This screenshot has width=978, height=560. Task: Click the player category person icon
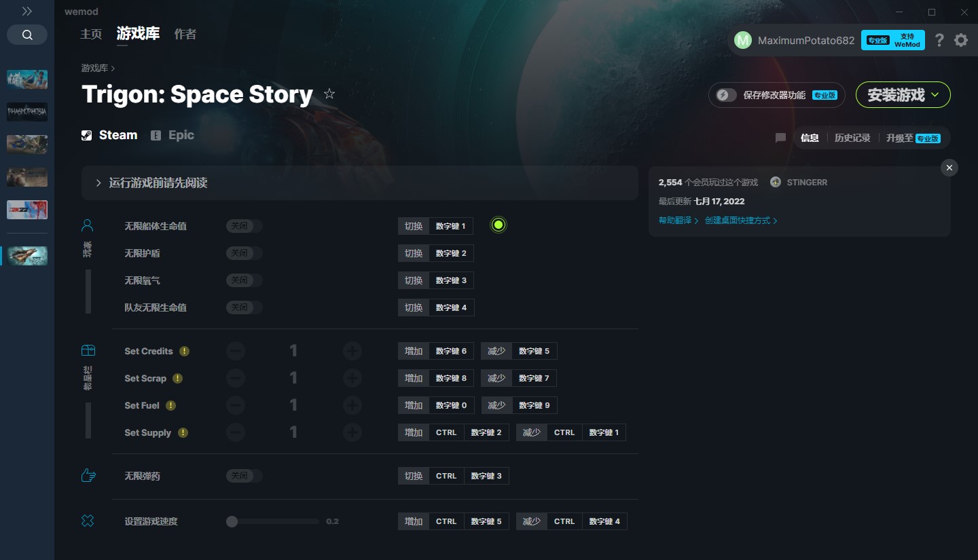pyautogui.click(x=88, y=225)
